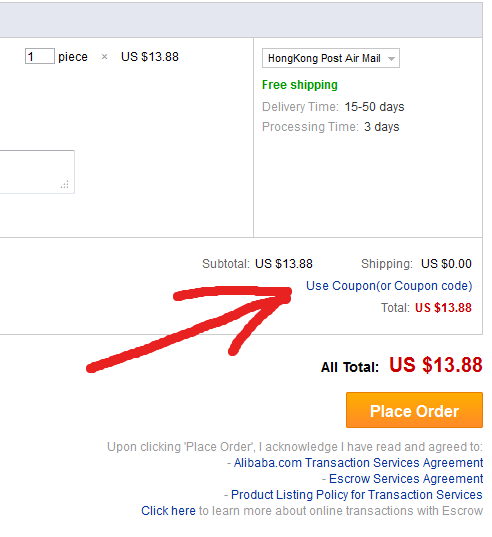Click the All Total US $13.88 amount
The height and width of the screenshot is (537, 492).
(x=436, y=365)
